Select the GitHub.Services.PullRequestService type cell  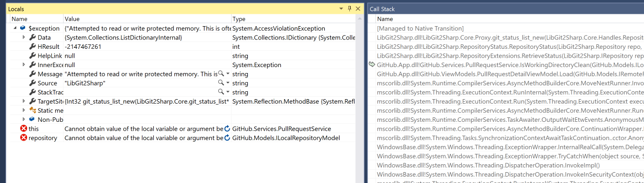point(281,129)
